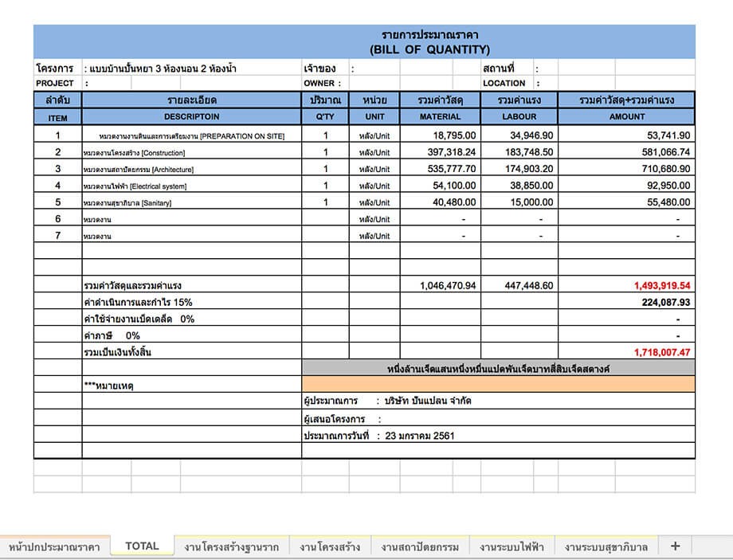733x560 pixels.
Task: Go to the งานโครงสร้าง sheet tab
Action: pyautogui.click(x=330, y=547)
